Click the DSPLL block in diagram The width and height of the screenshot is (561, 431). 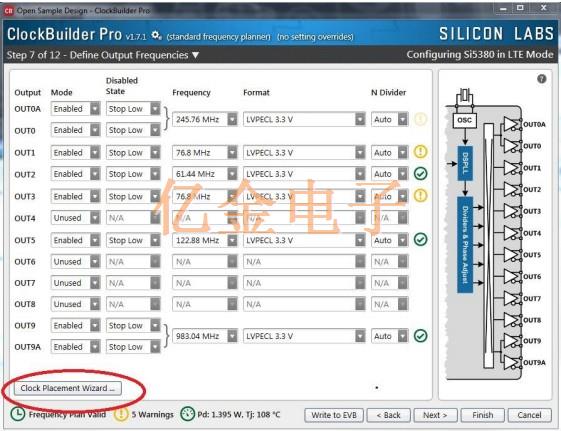[x=465, y=163]
